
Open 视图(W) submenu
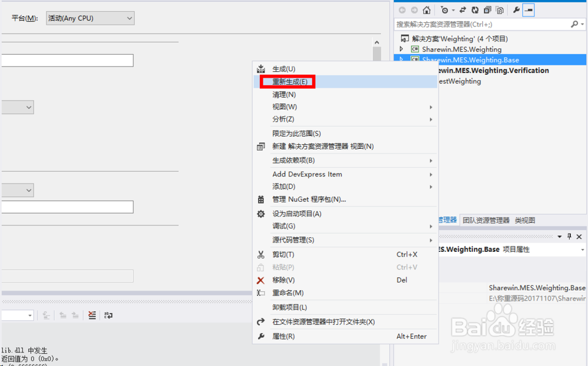(345, 107)
